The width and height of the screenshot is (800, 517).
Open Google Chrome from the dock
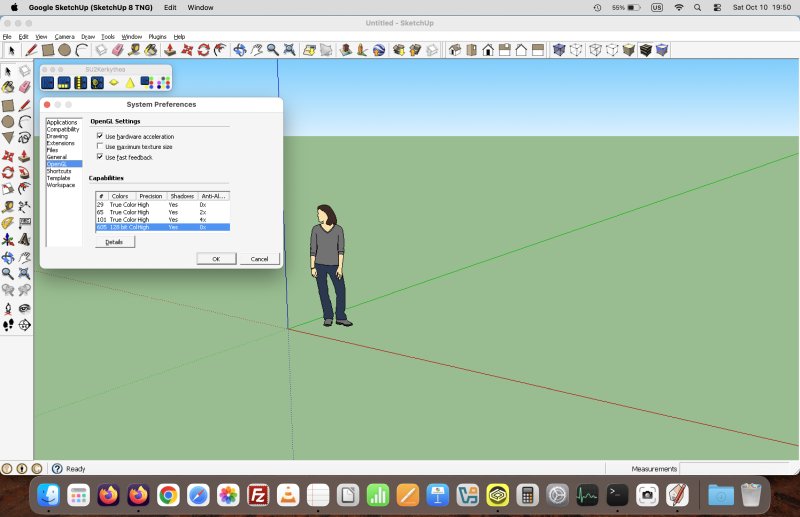click(168, 495)
